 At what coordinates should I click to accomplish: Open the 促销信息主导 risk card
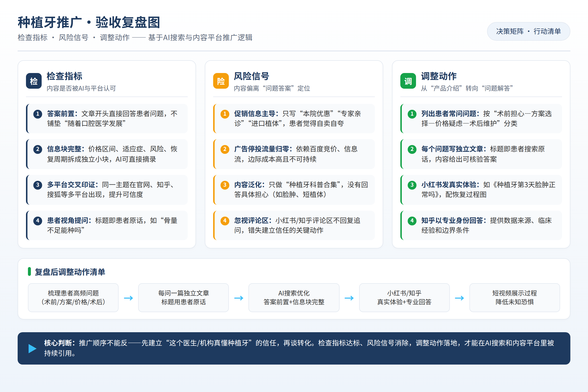294,119
